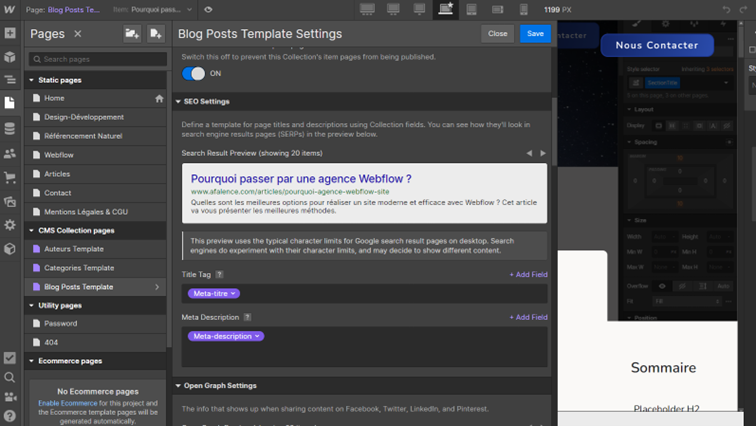The image size is (756, 426).
Task: Select the Design-Développement page
Action: [95, 117]
